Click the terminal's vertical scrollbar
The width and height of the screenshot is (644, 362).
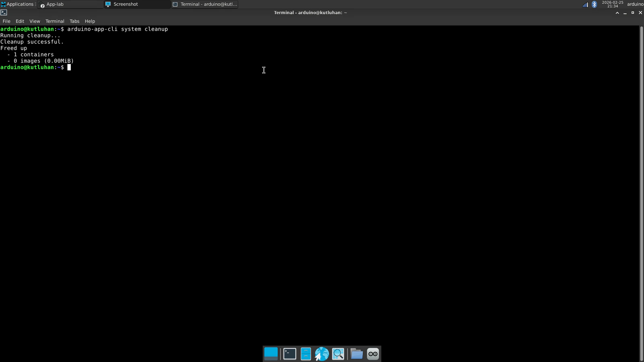pyautogui.click(x=642, y=193)
